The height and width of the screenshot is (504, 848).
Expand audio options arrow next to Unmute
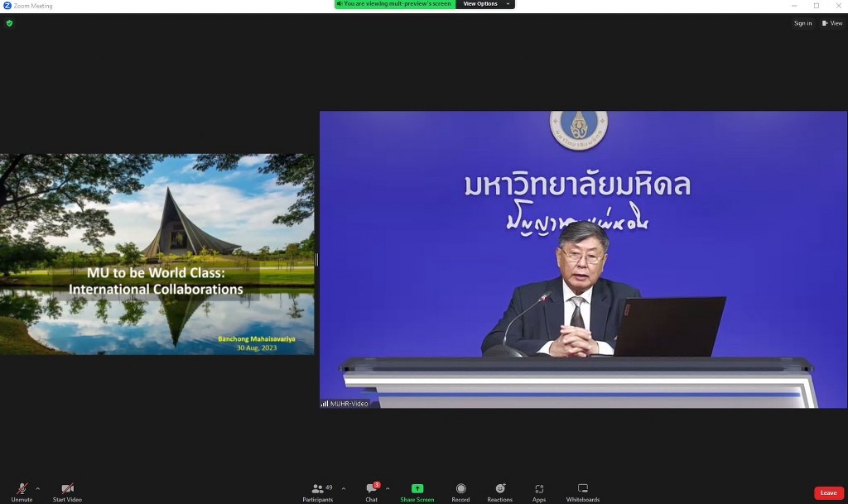click(x=37, y=488)
